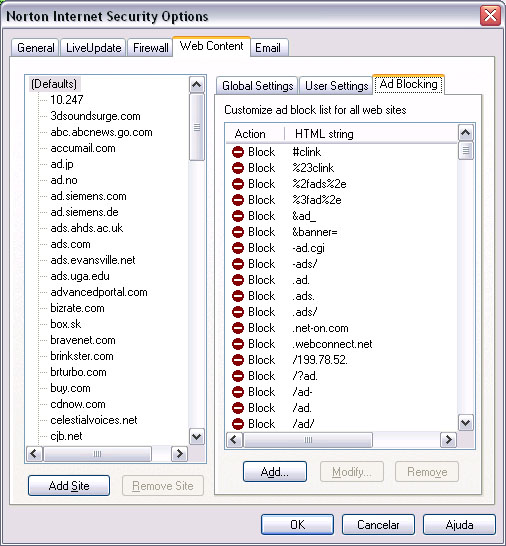Click right arrow on ad block horizontal scrollbar

(x=449, y=440)
